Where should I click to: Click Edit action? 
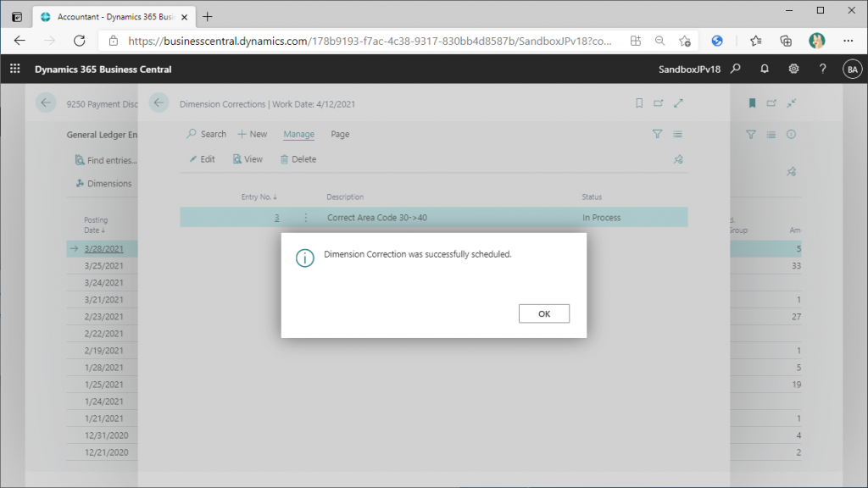click(202, 158)
